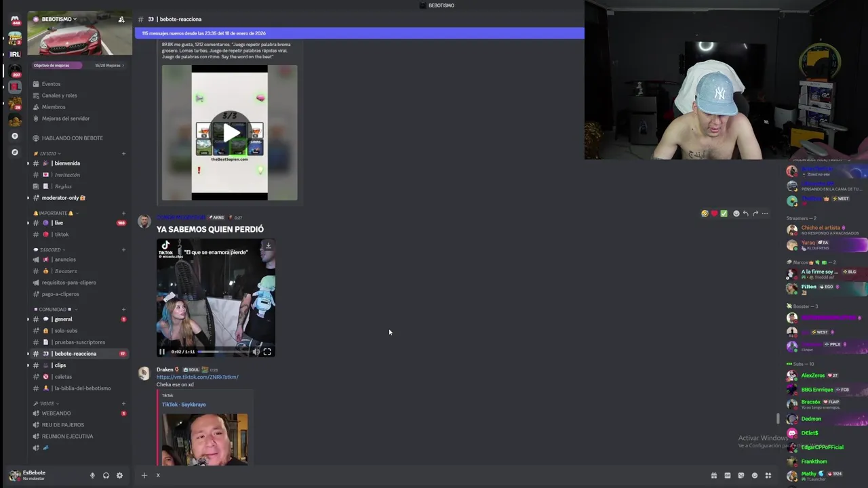Open HABLANDO CON BEBOTE stage channel
This screenshot has height=488, width=868.
[79, 138]
